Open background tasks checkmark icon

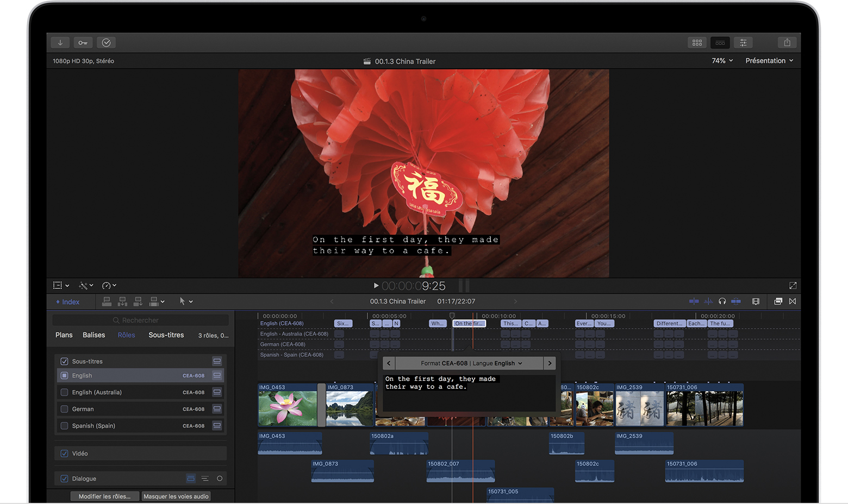(106, 42)
